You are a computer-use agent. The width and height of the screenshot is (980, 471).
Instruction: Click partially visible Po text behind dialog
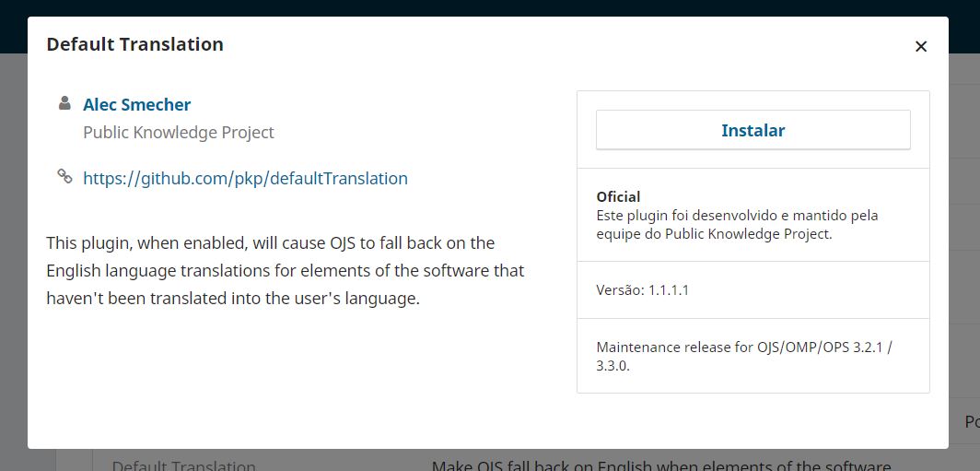click(x=972, y=422)
